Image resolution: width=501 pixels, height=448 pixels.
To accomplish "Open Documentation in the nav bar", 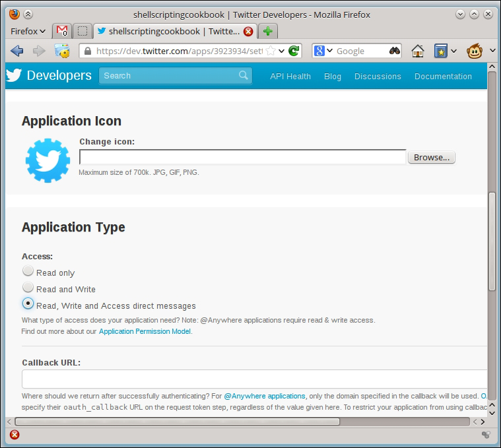I will point(443,77).
